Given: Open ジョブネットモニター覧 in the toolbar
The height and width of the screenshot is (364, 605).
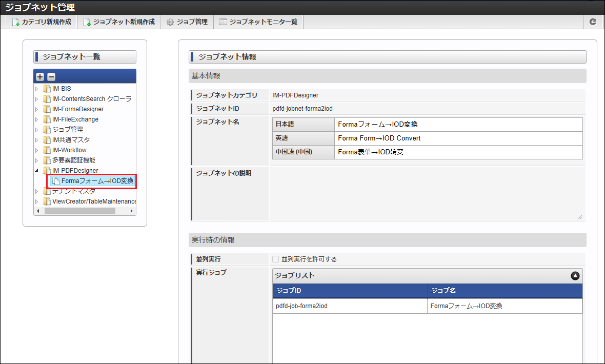Looking at the screenshot, I should coord(258,22).
